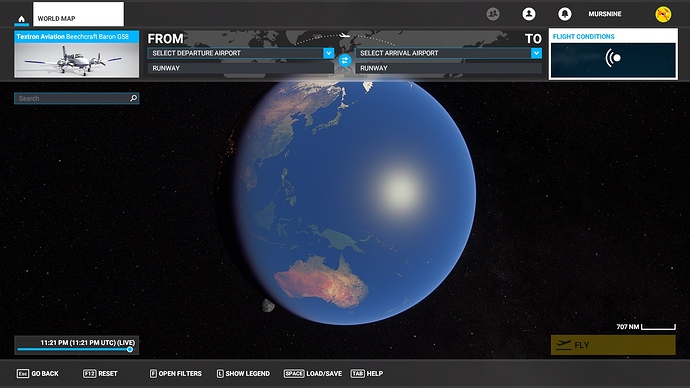690x388 pixels.
Task: Click the F12 key icon
Action: pyautogui.click(x=89, y=373)
